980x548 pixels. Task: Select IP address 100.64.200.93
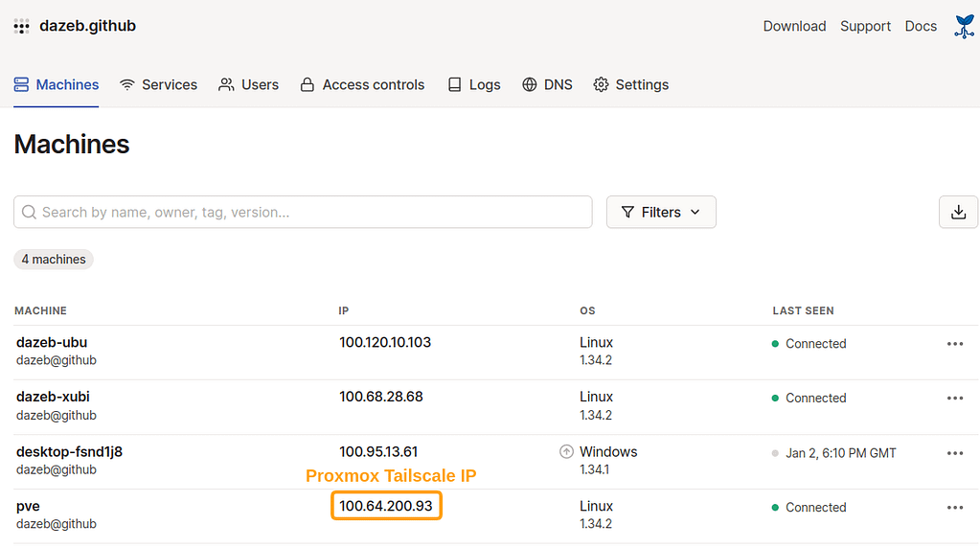click(x=386, y=506)
